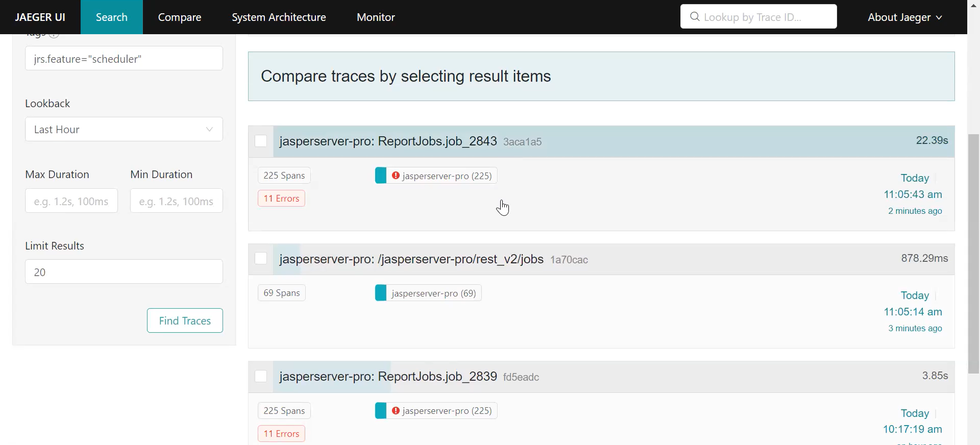Click the Find Traces button
This screenshot has height=445, width=980.
click(185, 320)
